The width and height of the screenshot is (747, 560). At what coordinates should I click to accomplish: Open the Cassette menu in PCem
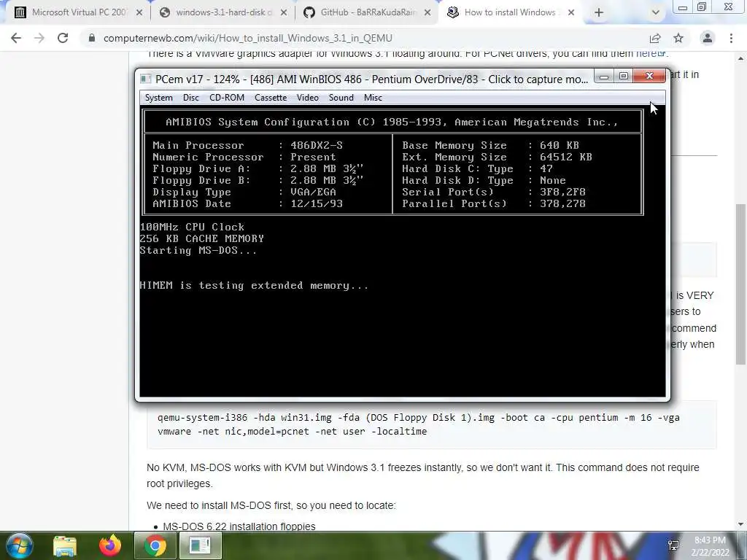[271, 98]
